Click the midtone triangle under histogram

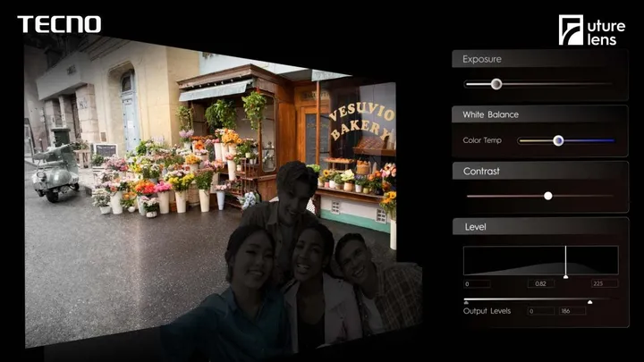coord(565,277)
